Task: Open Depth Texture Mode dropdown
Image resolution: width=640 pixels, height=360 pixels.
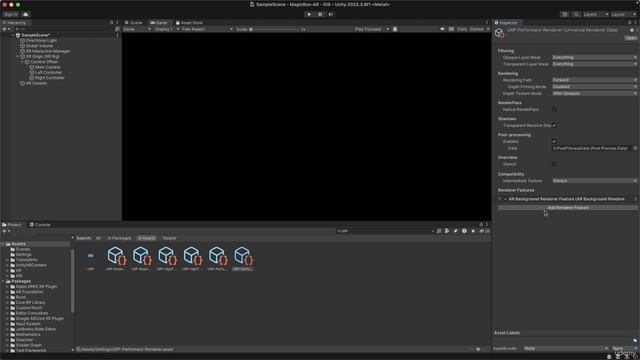Action: coord(594,93)
